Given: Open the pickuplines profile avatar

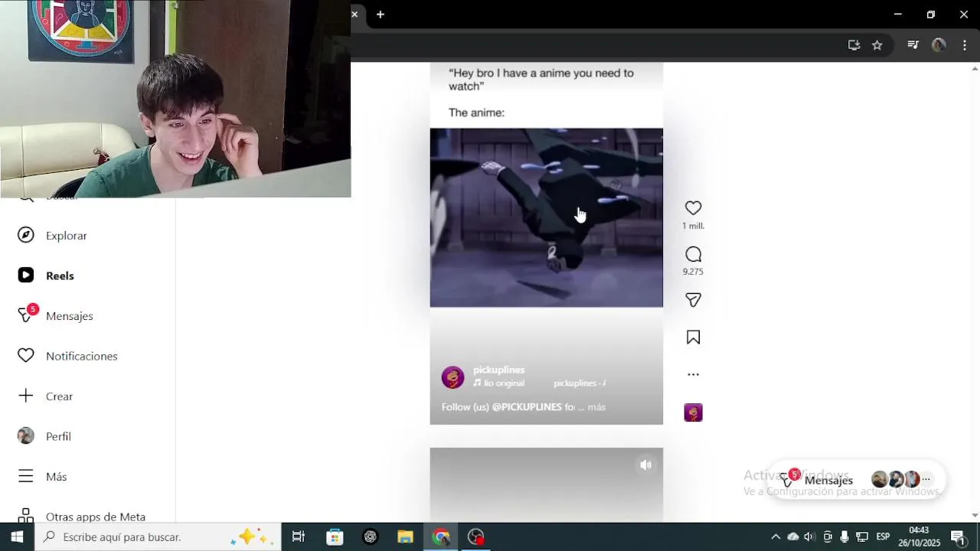Looking at the screenshot, I should 452,377.
